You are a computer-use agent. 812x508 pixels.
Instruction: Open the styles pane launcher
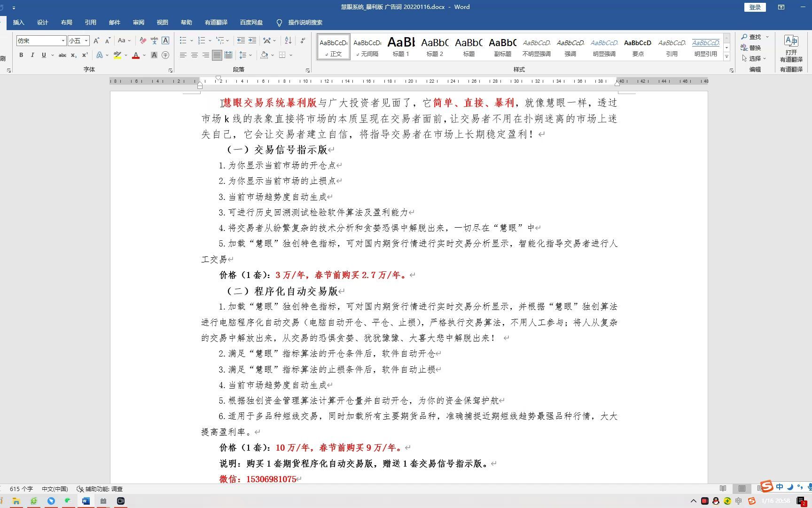click(732, 70)
